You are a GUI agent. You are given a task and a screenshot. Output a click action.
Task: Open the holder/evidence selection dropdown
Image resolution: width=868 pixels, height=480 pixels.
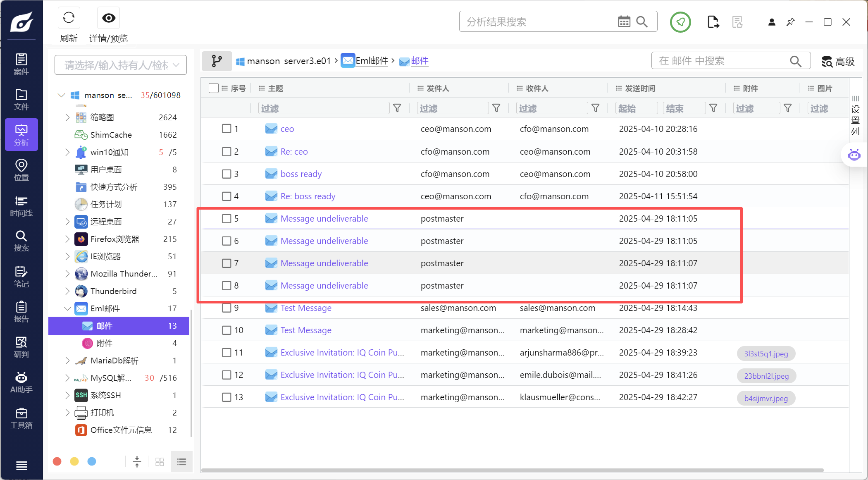click(x=121, y=65)
